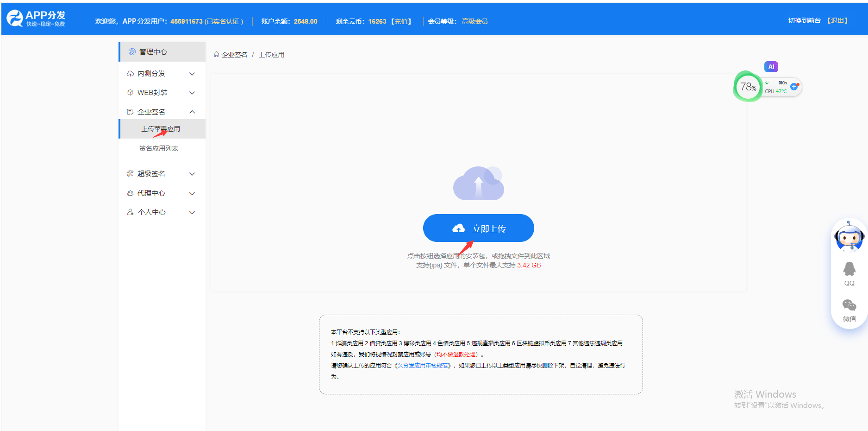Screen dimensions: 868x431
Task: Click the APP分发 logo icon
Action: click(15, 19)
